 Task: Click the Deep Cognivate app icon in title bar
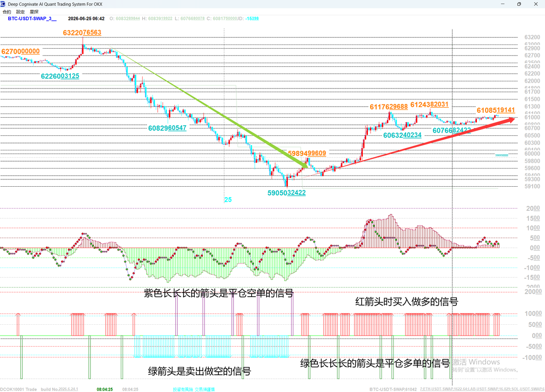pos(4,4)
